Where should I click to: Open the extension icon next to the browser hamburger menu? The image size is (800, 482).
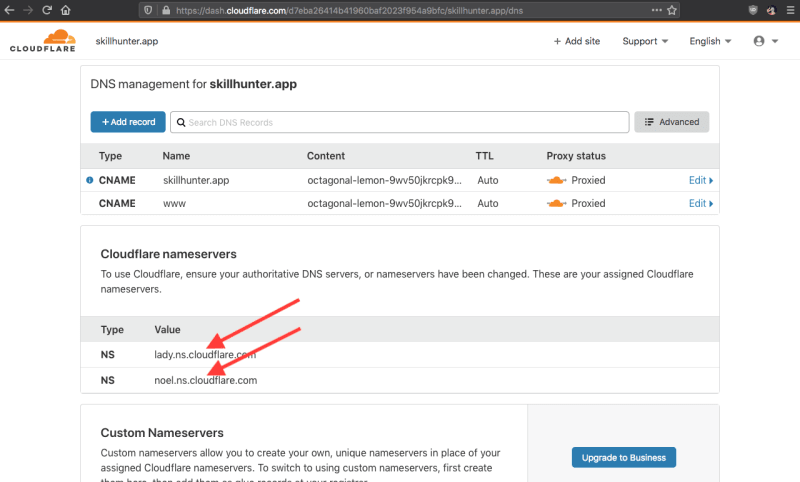click(771, 10)
